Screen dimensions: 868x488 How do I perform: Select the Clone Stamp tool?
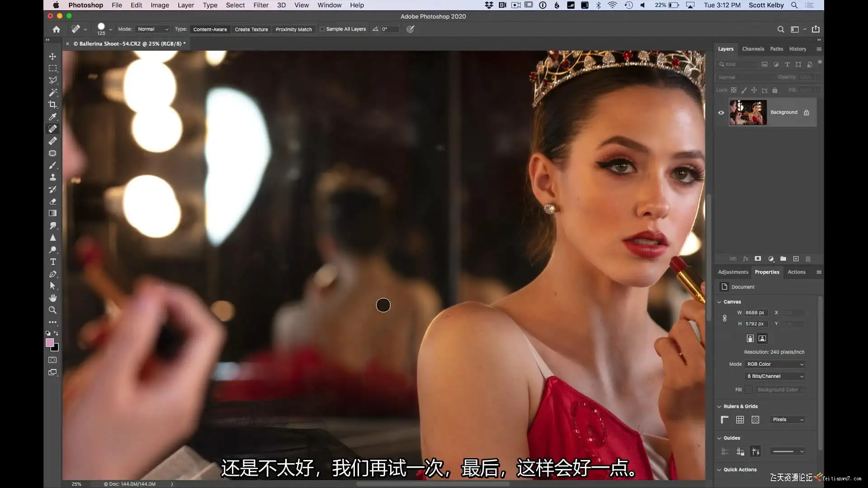pyautogui.click(x=53, y=177)
